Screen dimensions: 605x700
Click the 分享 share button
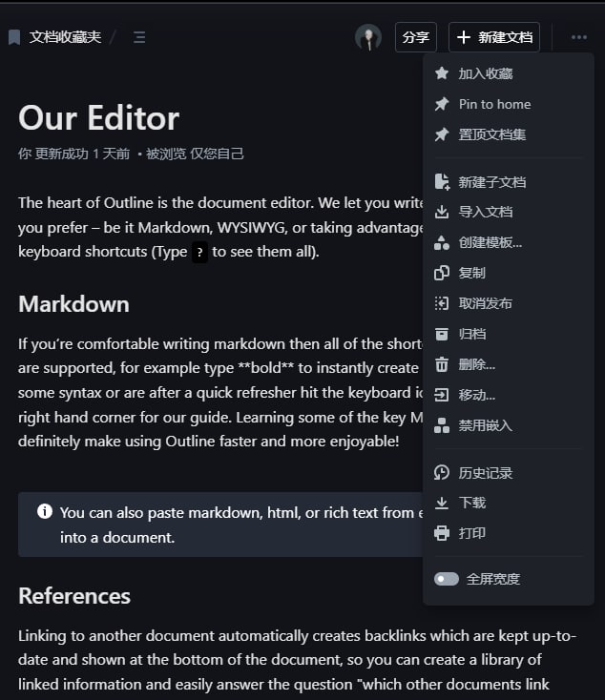point(415,37)
